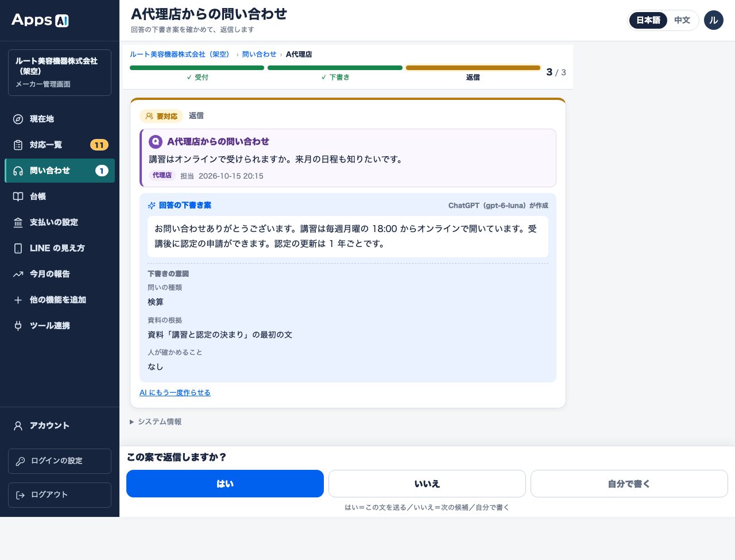735x560 pixels.
Task: Click the 下書き progress step
Action: pyautogui.click(x=335, y=72)
